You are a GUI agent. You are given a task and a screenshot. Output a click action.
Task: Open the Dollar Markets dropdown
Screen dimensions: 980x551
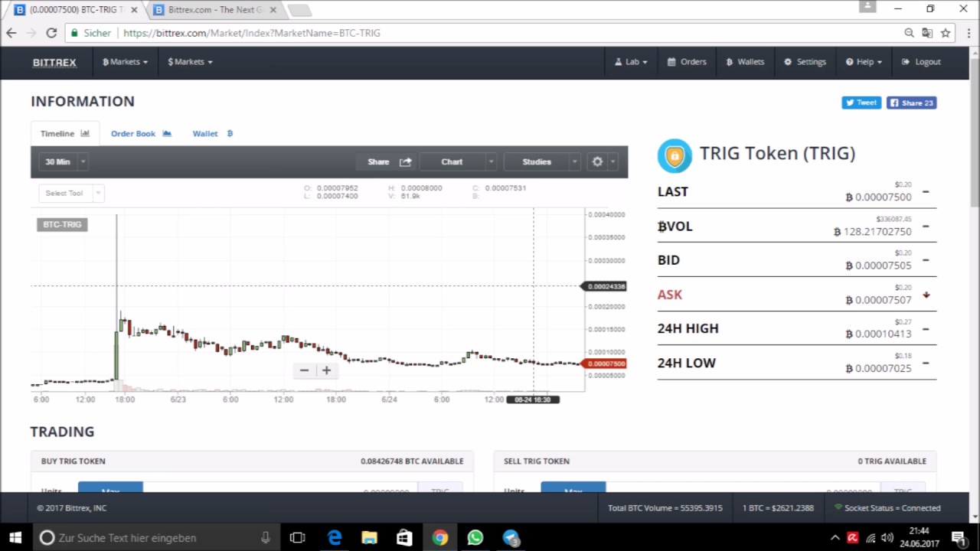(190, 62)
